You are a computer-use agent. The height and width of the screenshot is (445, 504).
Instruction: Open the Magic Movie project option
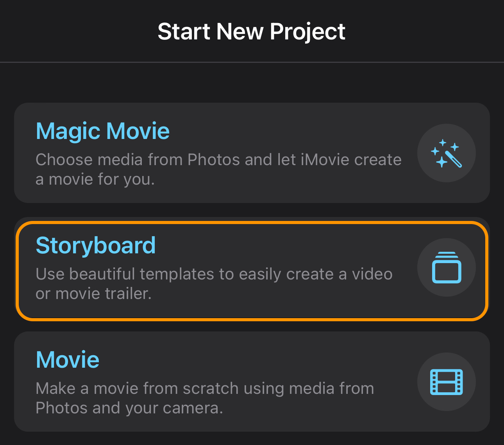point(252,153)
